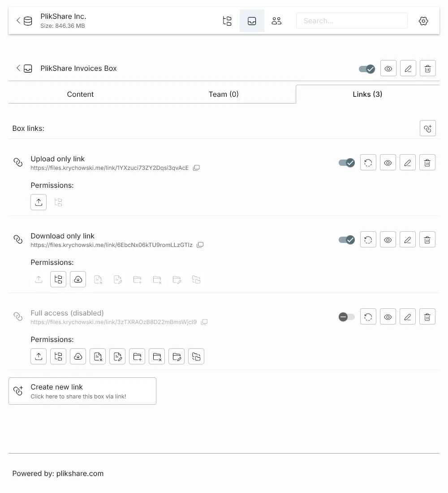Open the pliksharecom link in footer
This screenshot has width=448, height=493.
[80, 473]
